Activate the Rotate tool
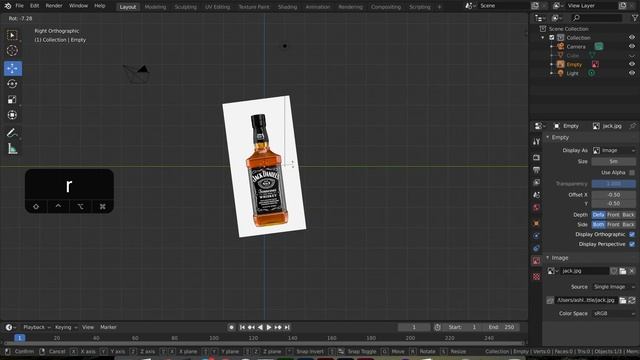 coord(12,84)
